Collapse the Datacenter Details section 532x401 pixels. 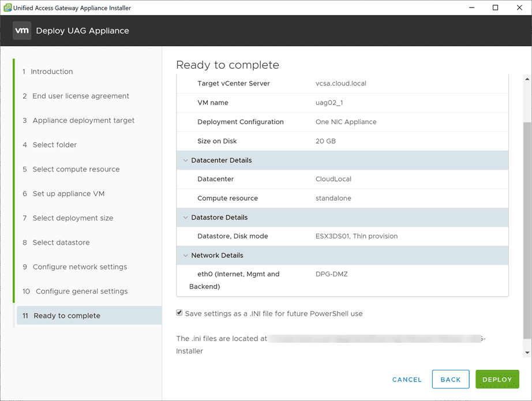[186, 160]
